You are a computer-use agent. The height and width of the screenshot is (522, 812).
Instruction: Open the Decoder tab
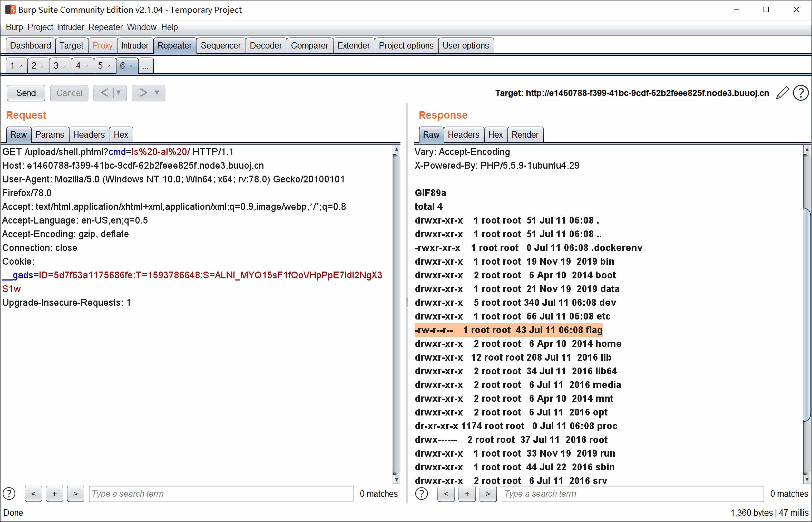coord(266,45)
